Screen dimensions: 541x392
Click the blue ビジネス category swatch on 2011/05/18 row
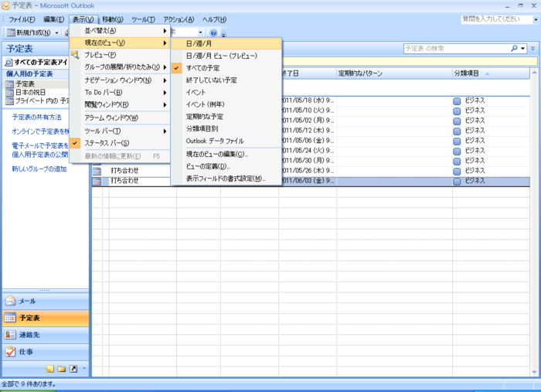458,101
